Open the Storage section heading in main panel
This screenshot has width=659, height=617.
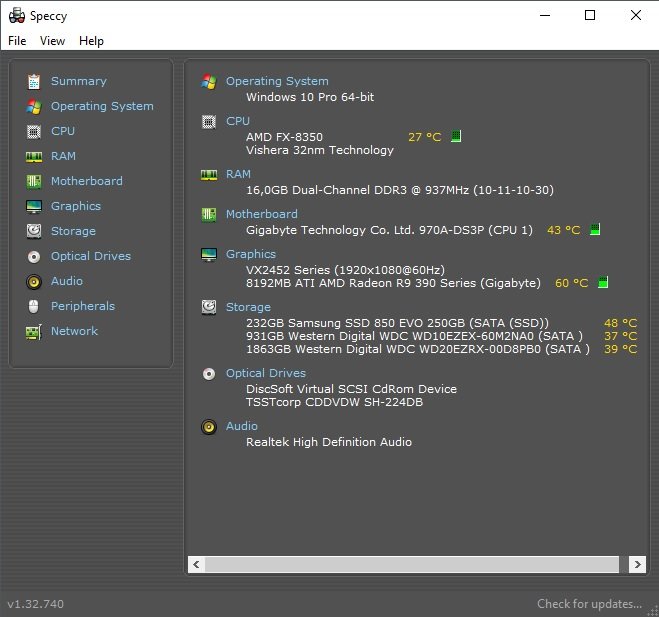point(248,307)
